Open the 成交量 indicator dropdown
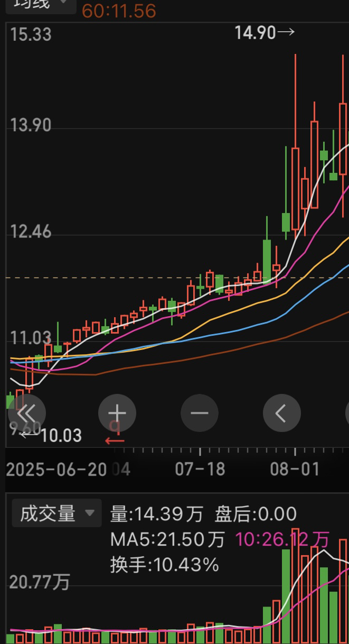The width and height of the screenshot is (349, 644). click(x=56, y=513)
